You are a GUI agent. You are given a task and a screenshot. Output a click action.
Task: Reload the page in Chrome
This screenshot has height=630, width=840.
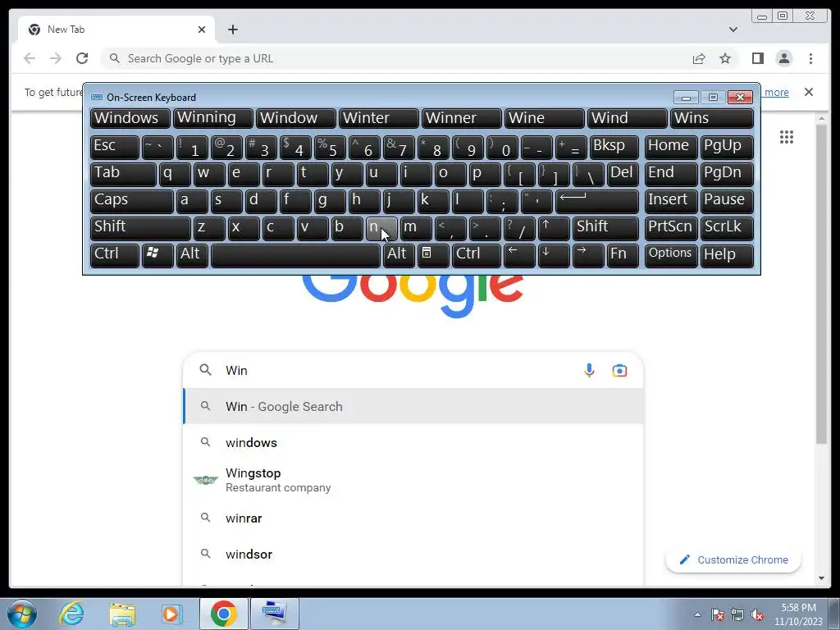[x=82, y=58]
